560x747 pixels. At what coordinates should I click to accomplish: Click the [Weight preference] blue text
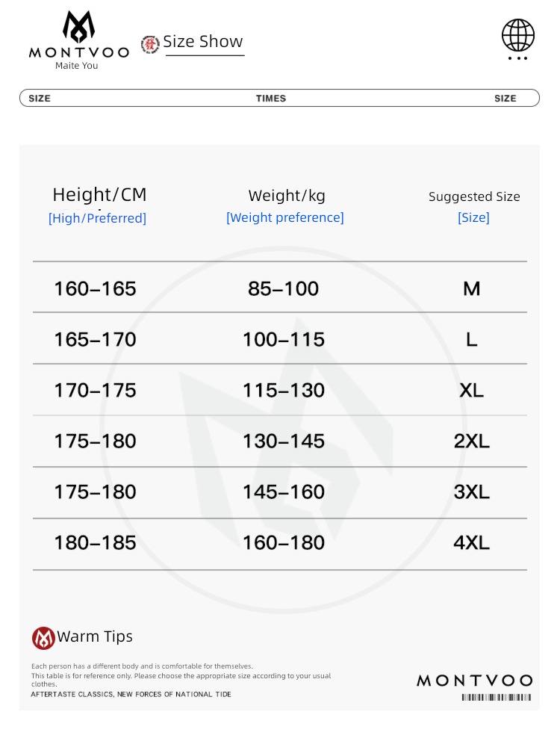[284, 217]
